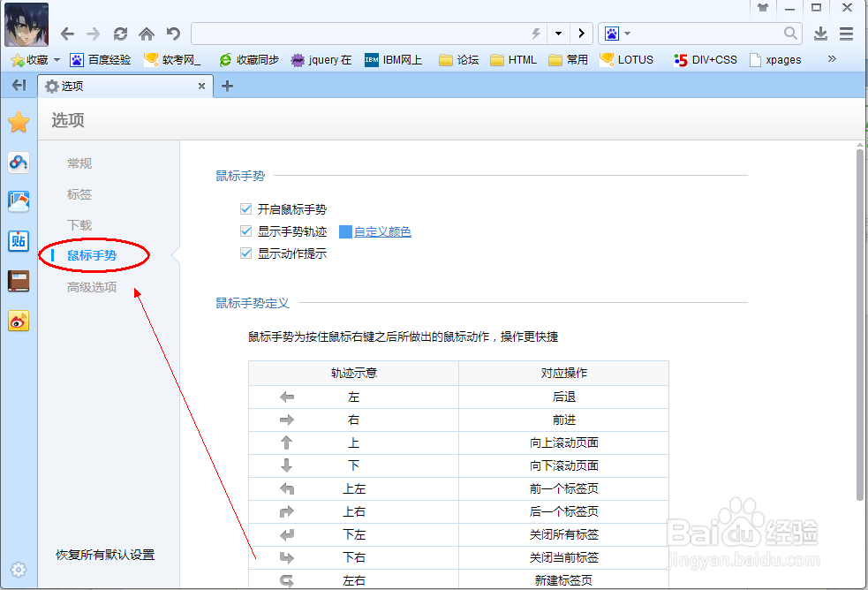Expand the HTML bookmark folder
This screenshot has width=868, height=590.
click(x=514, y=60)
